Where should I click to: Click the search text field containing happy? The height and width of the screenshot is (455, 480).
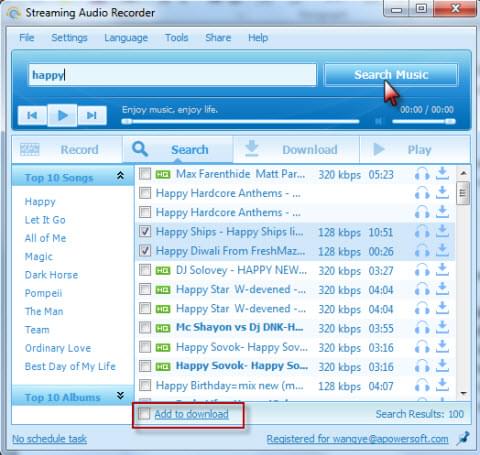[172, 75]
